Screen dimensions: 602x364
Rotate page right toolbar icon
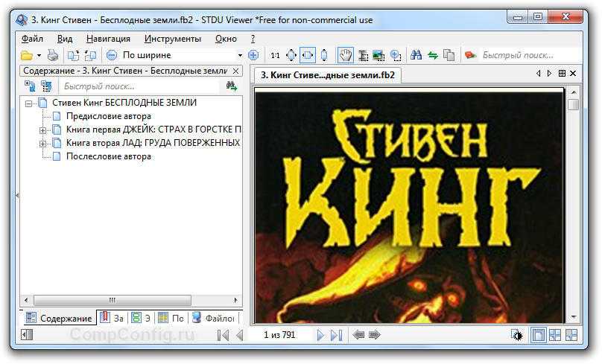91,56
